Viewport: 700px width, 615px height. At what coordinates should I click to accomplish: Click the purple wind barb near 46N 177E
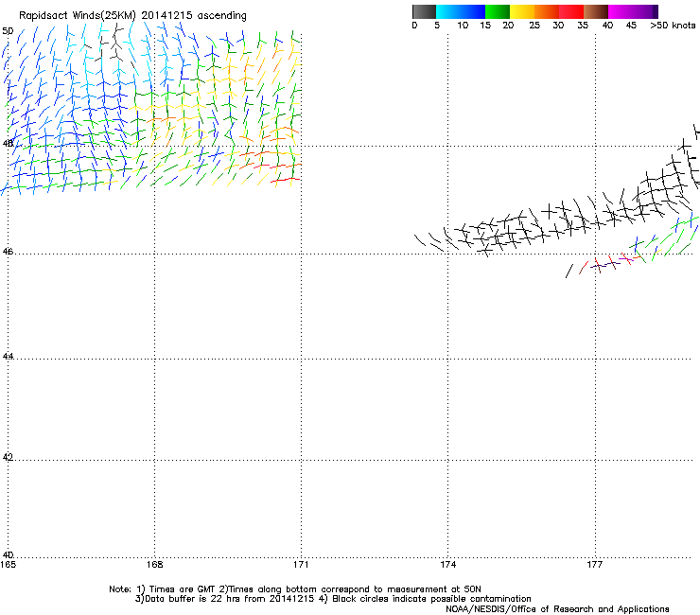pos(600,266)
